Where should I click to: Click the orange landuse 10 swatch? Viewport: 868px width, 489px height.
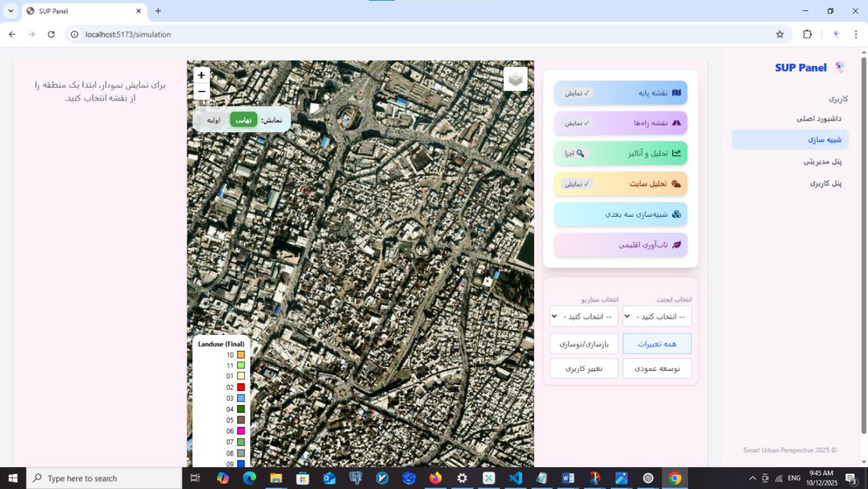click(x=241, y=355)
